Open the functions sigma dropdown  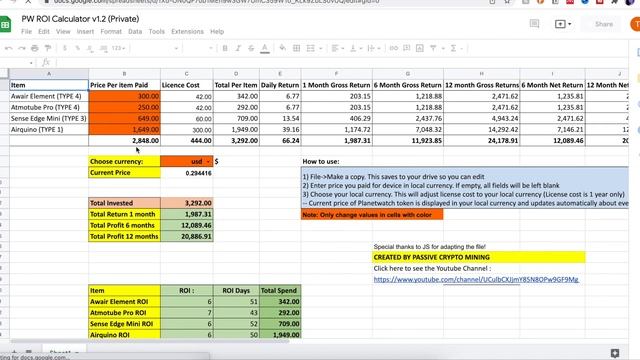(x=456, y=48)
